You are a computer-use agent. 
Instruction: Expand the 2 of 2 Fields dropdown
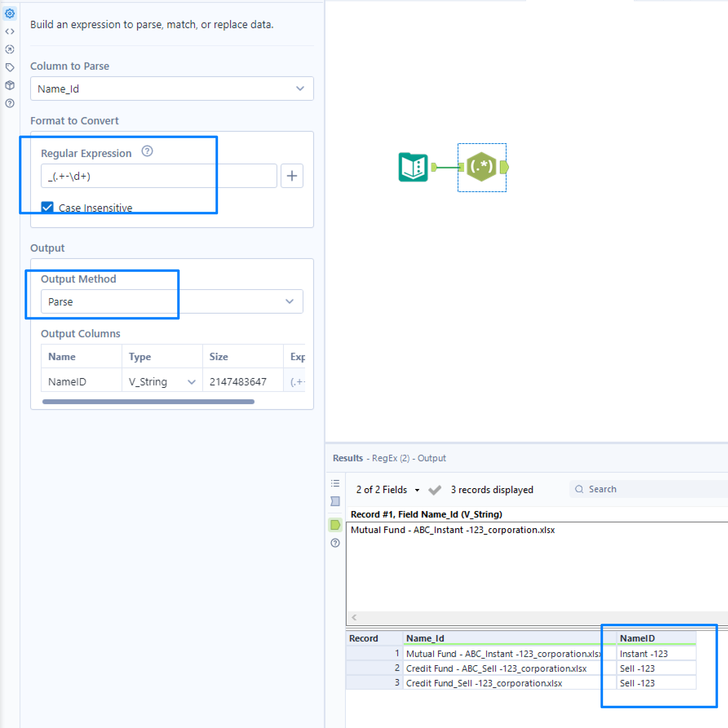coord(417,489)
